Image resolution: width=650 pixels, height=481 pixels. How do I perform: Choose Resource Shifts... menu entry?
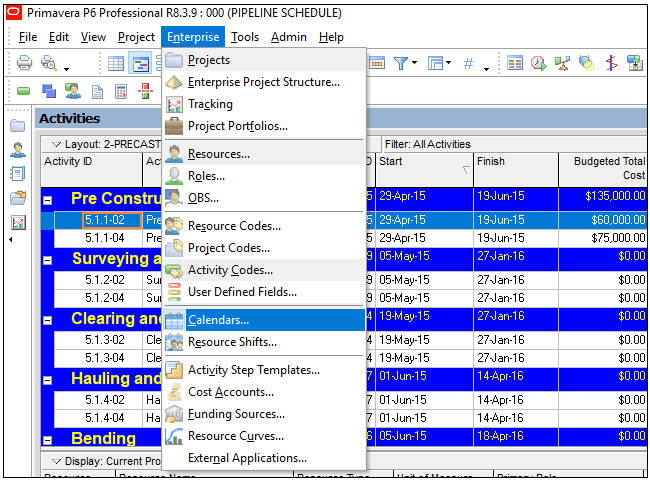click(264, 342)
